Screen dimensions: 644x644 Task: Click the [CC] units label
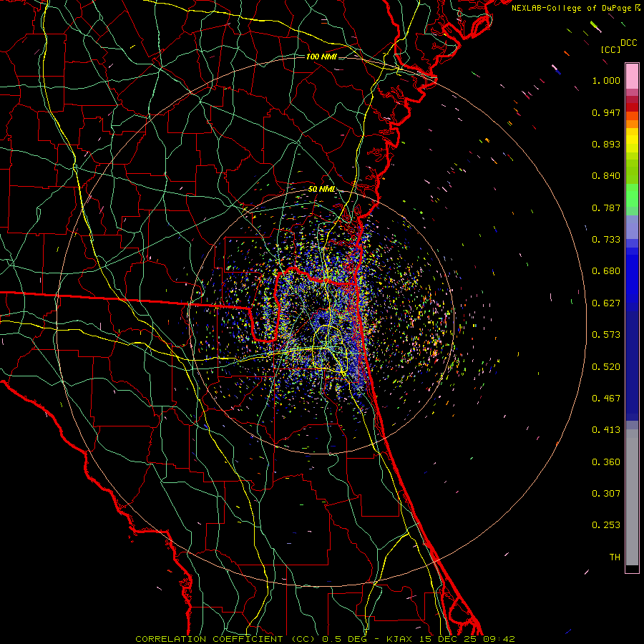[611, 49]
